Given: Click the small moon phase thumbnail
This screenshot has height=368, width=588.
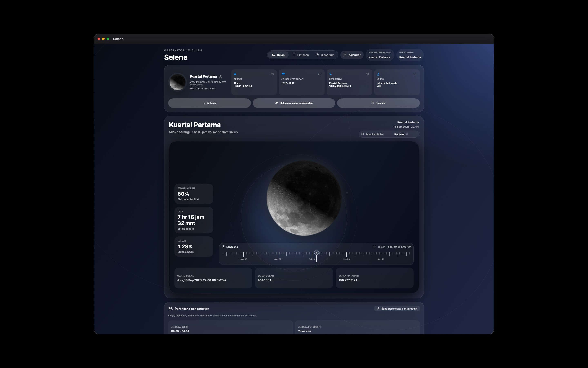Looking at the screenshot, I should point(178,82).
